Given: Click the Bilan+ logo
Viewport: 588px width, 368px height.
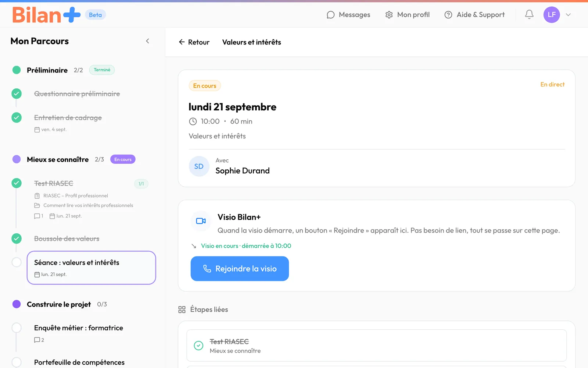Looking at the screenshot, I should tap(46, 15).
